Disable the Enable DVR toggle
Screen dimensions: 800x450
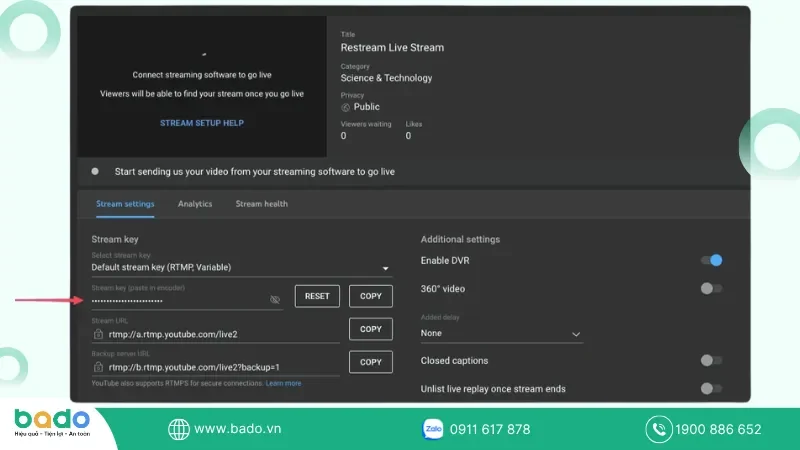click(x=712, y=260)
